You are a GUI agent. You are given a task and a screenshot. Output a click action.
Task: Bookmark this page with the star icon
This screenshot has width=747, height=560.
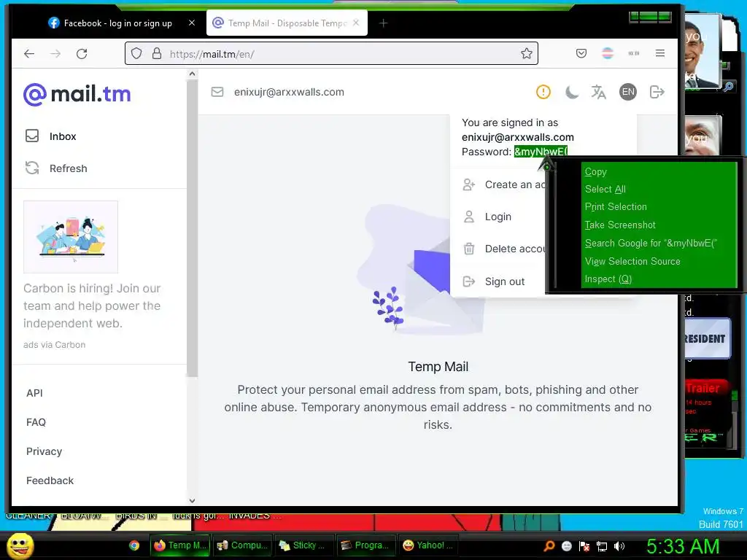tap(527, 53)
